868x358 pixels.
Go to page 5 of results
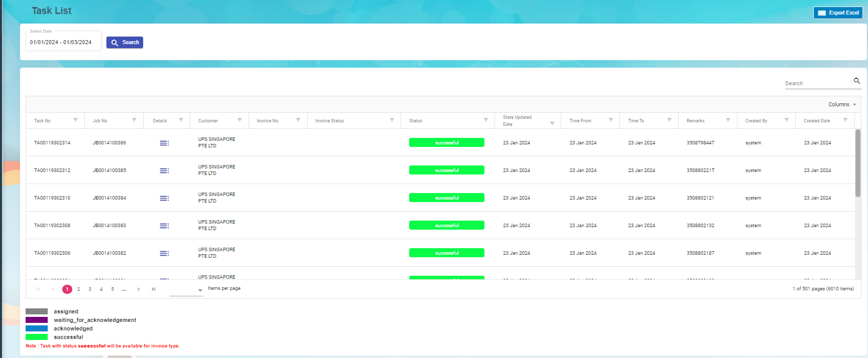112,289
